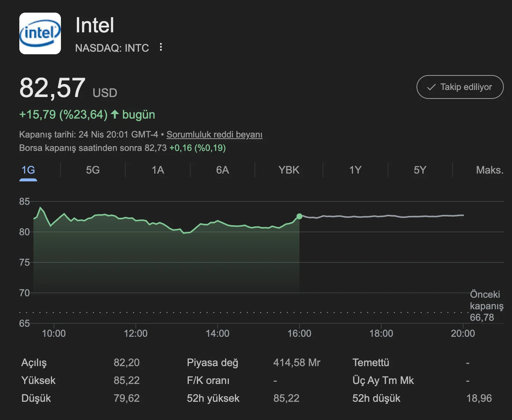Image resolution: width=512 pixels, height=420 pixels.
Task: Switch to the 1G time range
Action: (x=28, y=170)
